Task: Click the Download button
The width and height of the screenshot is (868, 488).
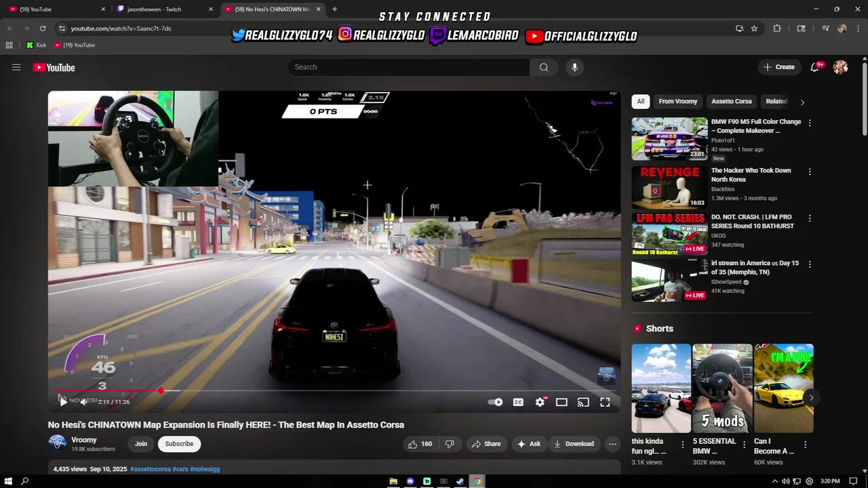Action: pos(574,444)
